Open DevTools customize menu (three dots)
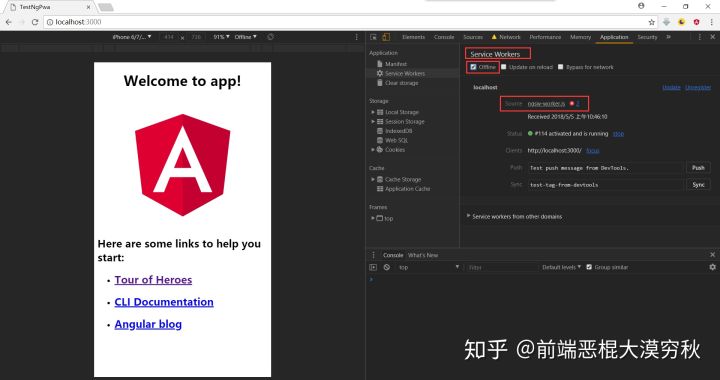Image resolution: width=720 pixels, height=380 pixels. point(700,37)
